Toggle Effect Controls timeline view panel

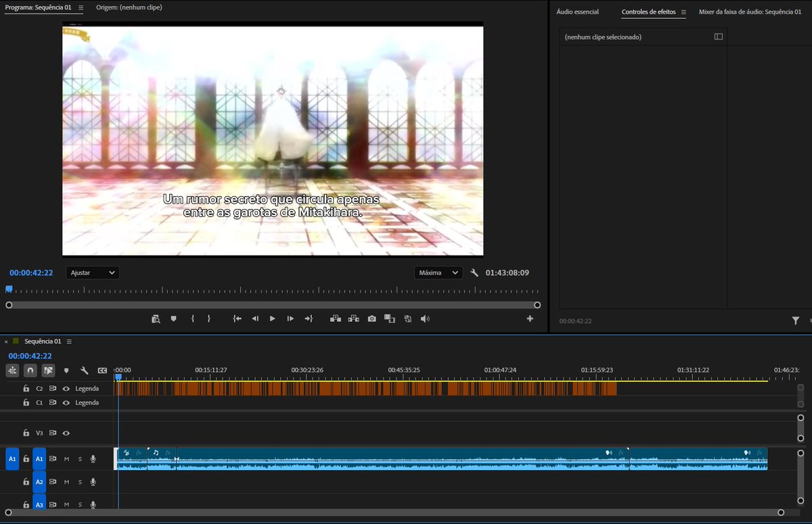click(719, 37)
